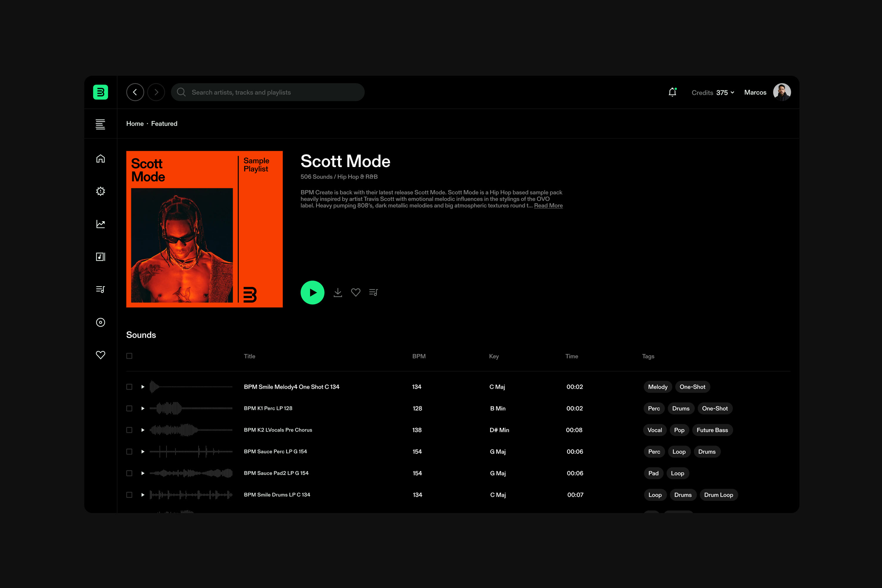Click the notification bell icon

[672, 92]
